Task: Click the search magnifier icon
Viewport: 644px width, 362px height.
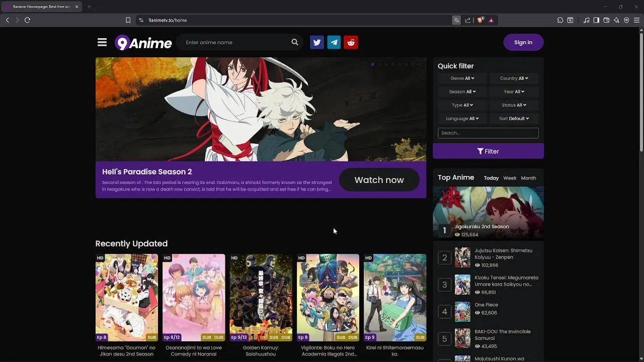Action: coord(295,42)
